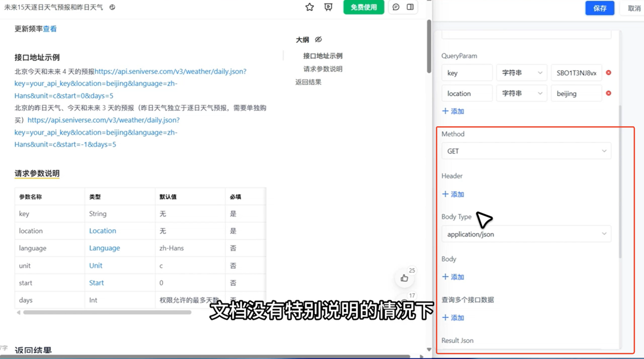Click the star favorite icon
The image size is (644, 359).
[309, 7]
